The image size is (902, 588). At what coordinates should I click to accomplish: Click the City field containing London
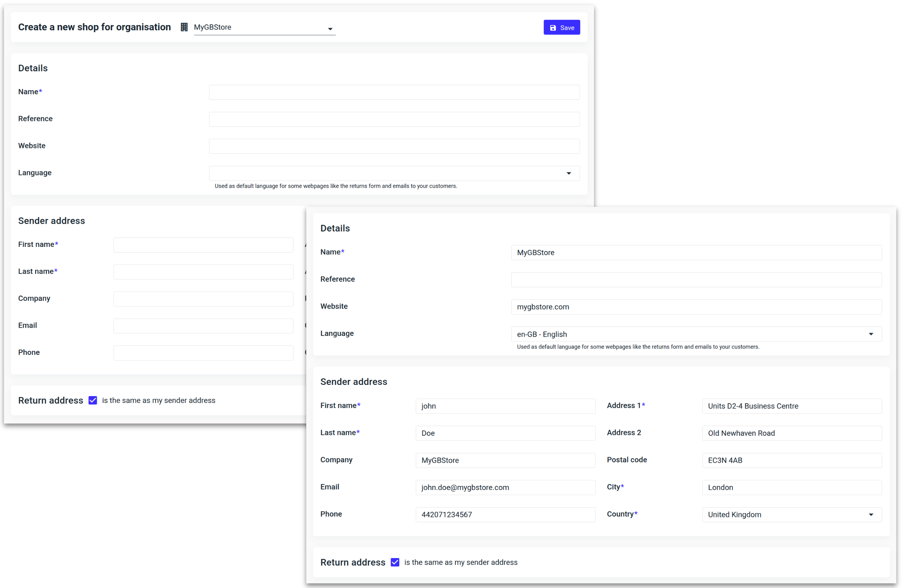[x=791, y=488]
